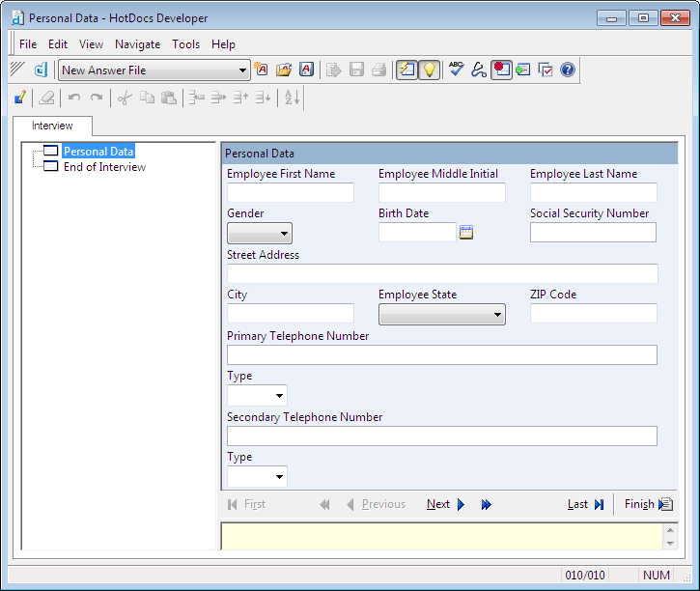Click the Birth Date field
This screenshot has width=700, height=591.
pyautogui.click(x=417, y=232)
